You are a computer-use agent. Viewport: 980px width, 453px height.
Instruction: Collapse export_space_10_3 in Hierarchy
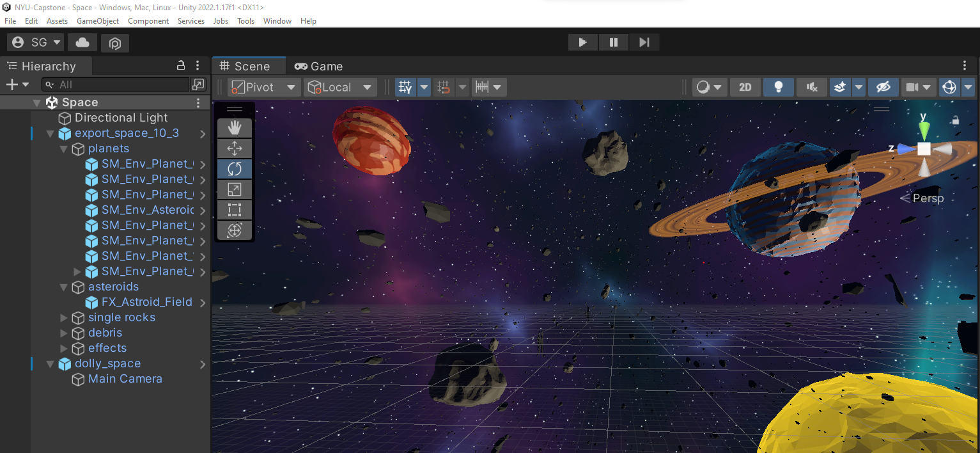50,134
